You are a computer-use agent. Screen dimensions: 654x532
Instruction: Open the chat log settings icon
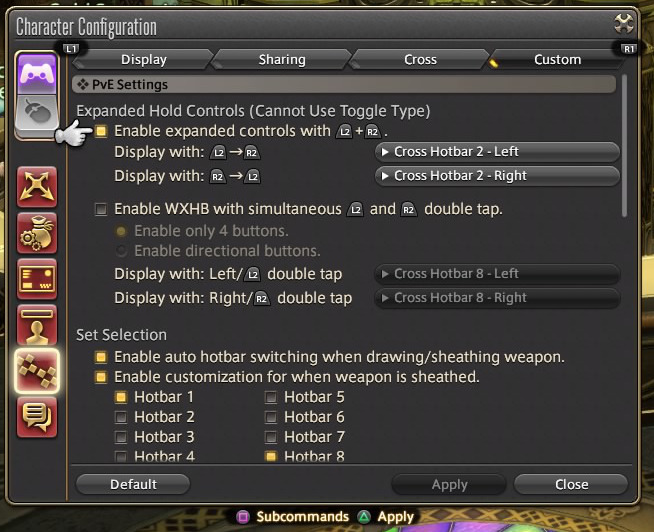pyautogui.click(x=37, y=417)
